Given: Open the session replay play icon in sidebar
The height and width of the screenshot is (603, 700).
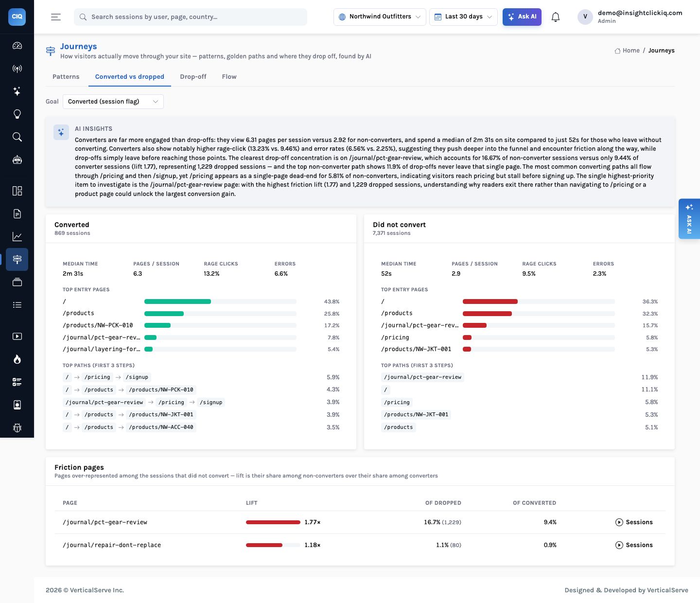Looking at the screenshot, I should coord(17,336).
